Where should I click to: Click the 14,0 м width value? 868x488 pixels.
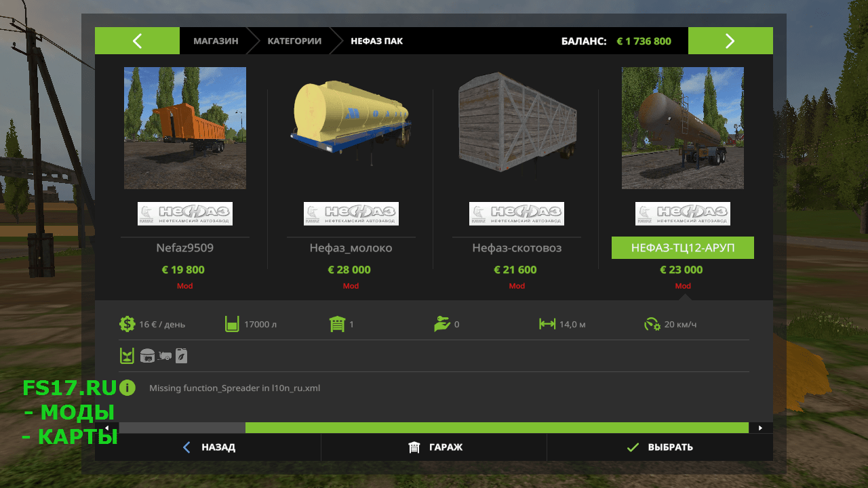point(572,325)
